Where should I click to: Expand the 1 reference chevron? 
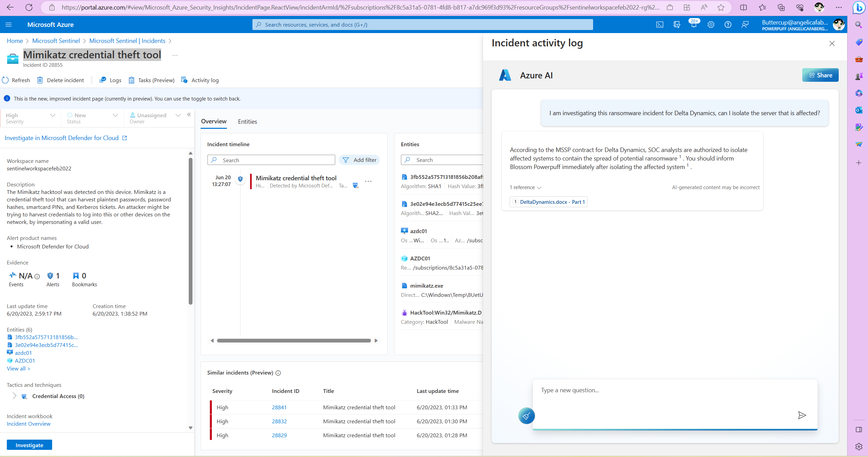pos(539,188)
